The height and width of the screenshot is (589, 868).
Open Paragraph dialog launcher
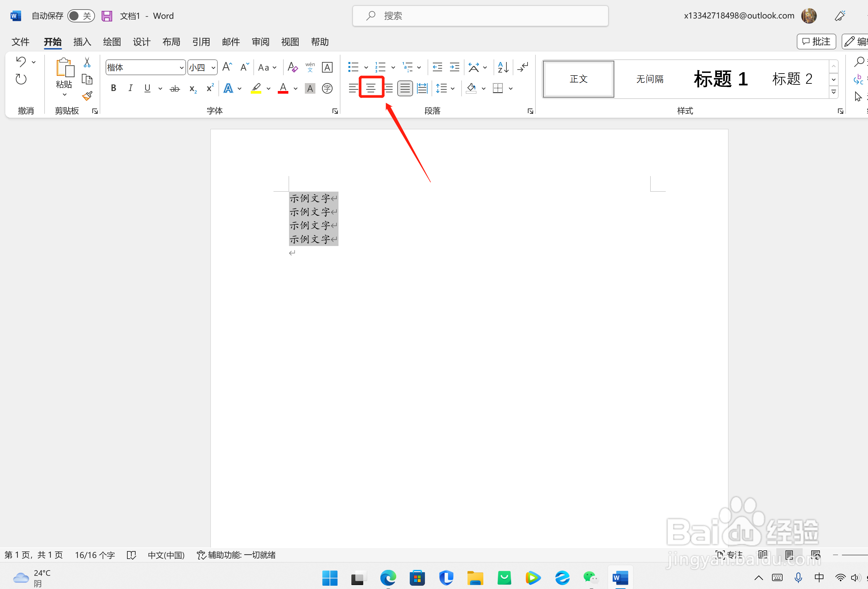point(530,111)
